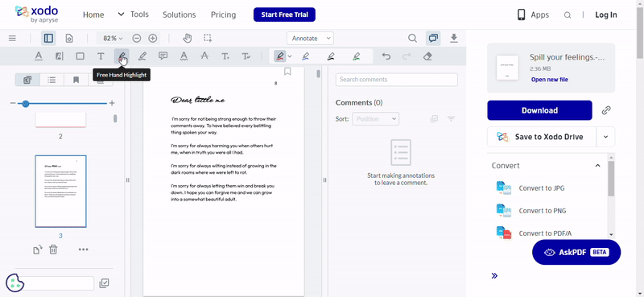Image resolution: width=644 pixels, height=297 pixels.
Task: Select the Squiggly underline tool
Action: pyautogui.click(x=184, y=56)
